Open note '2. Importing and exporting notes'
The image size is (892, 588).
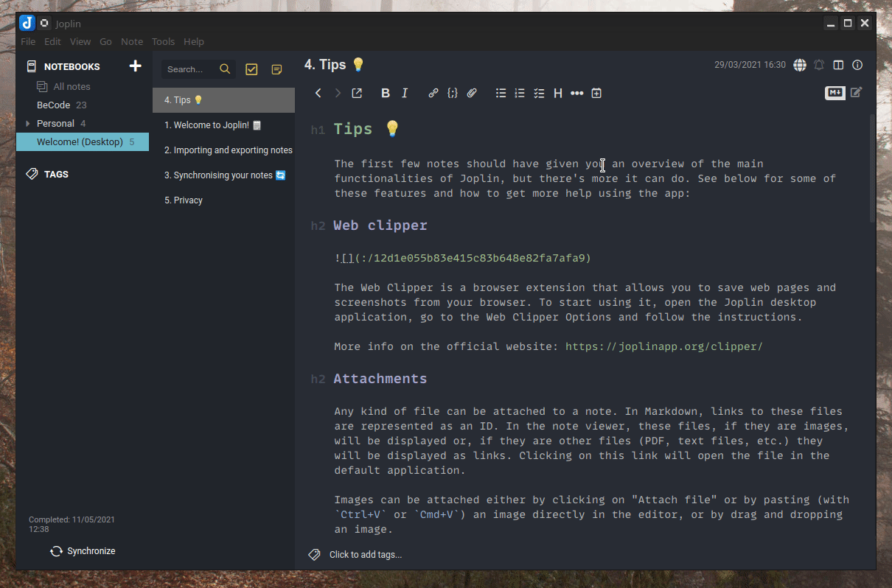[x=223, y=150]
